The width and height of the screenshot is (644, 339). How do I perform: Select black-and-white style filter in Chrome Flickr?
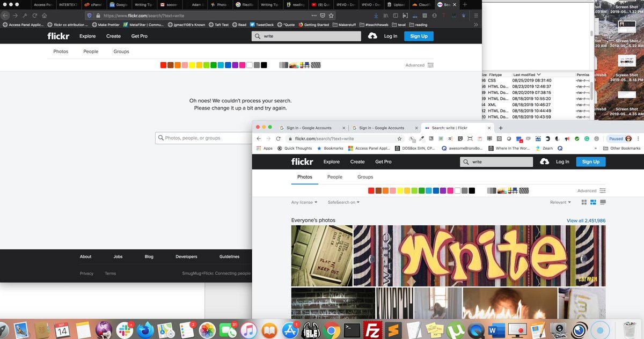491,190
